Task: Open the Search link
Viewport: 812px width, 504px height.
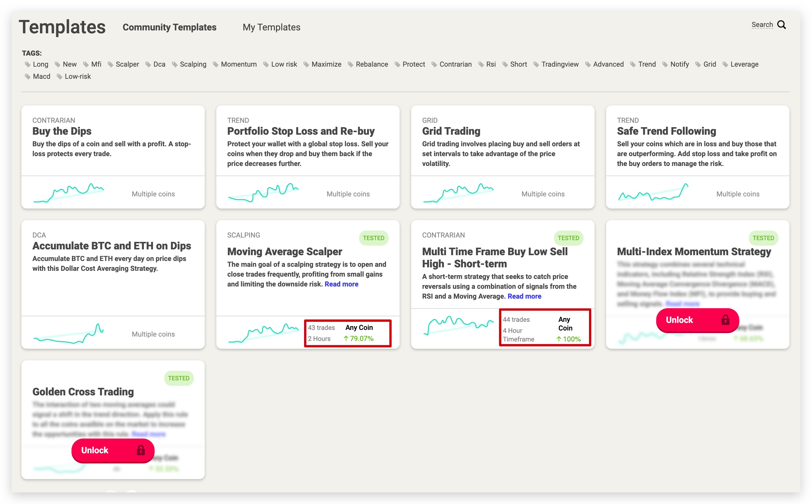Action: (762, 25)
